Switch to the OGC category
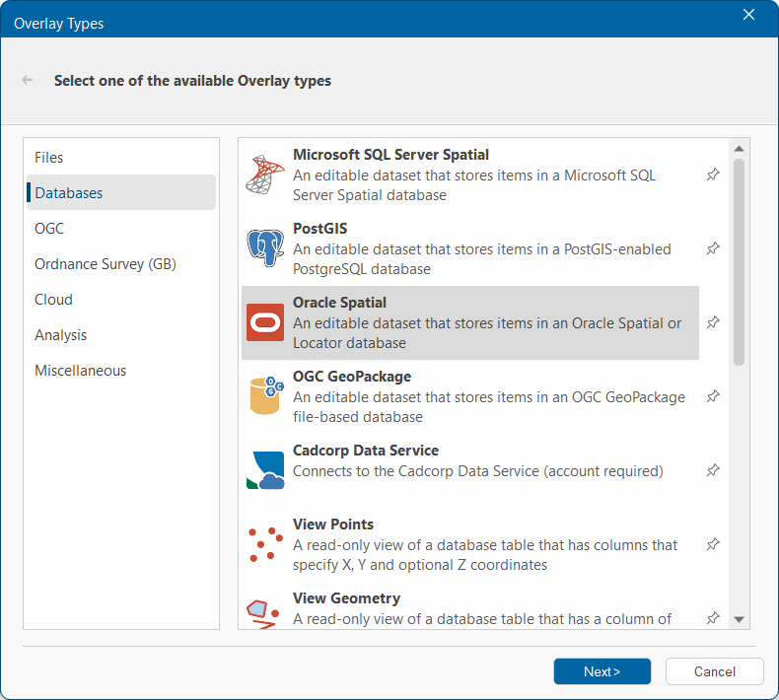Viewport: 779px width, 700px height. 49,229
